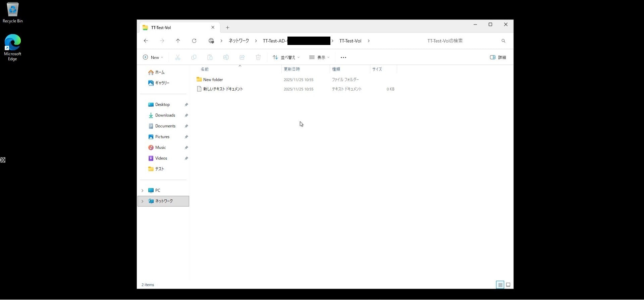Go up one folder level
Image resolution: width=644 pixels, height=300 pixels.
178,41
